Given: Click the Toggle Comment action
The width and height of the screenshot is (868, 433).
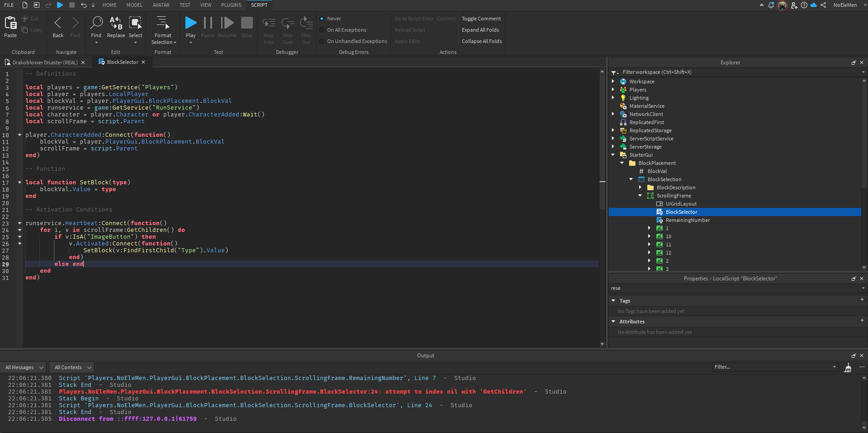Looking at the screenshot, I should point(481,19).
